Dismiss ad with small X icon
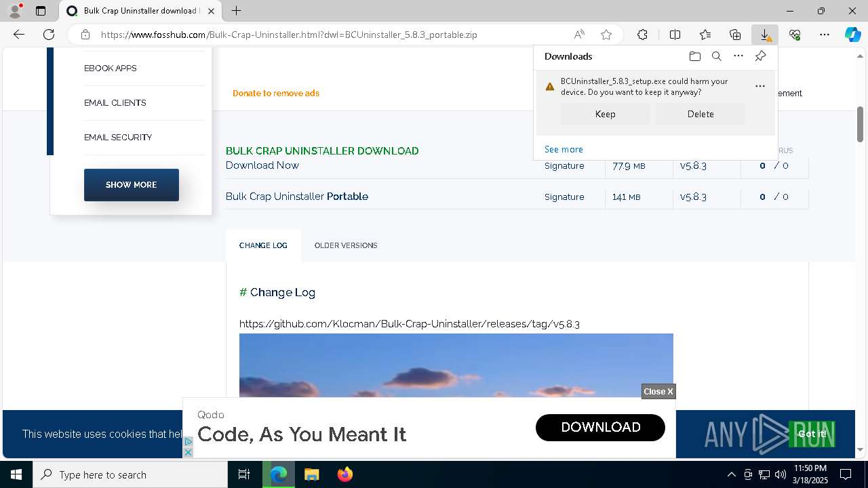 click(189, 452)
